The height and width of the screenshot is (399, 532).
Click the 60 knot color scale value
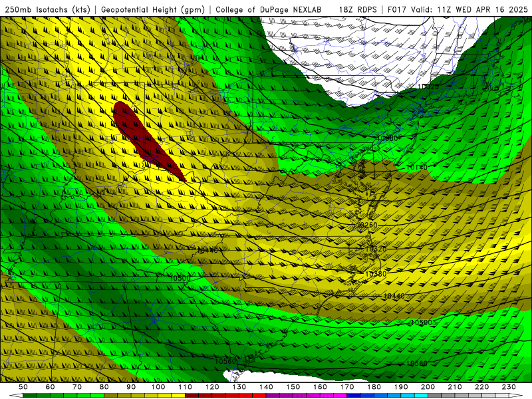pyautogui.click(x=50, y=387)
